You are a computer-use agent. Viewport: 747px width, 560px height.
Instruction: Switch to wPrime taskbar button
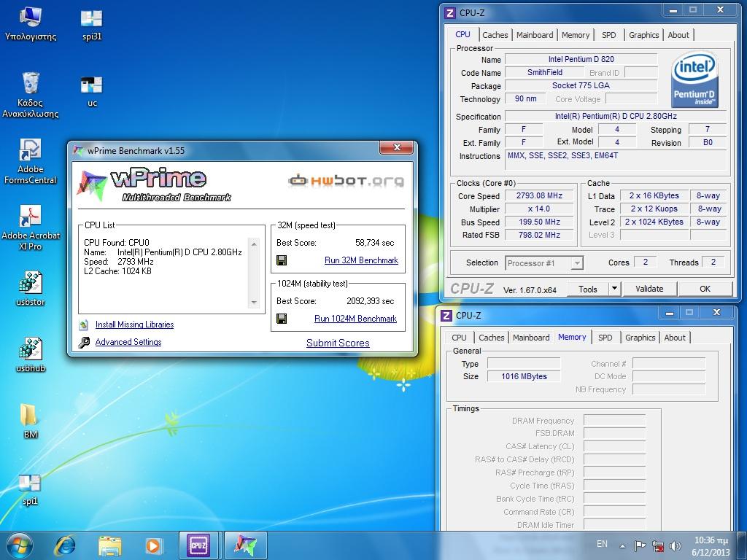(x=245, y=545)
